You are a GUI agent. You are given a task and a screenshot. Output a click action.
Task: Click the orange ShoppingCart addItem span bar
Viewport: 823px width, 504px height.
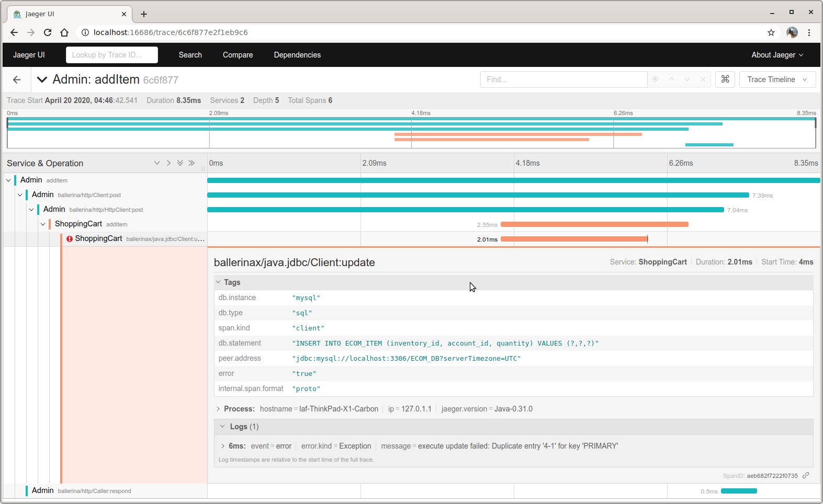point(594,224)
